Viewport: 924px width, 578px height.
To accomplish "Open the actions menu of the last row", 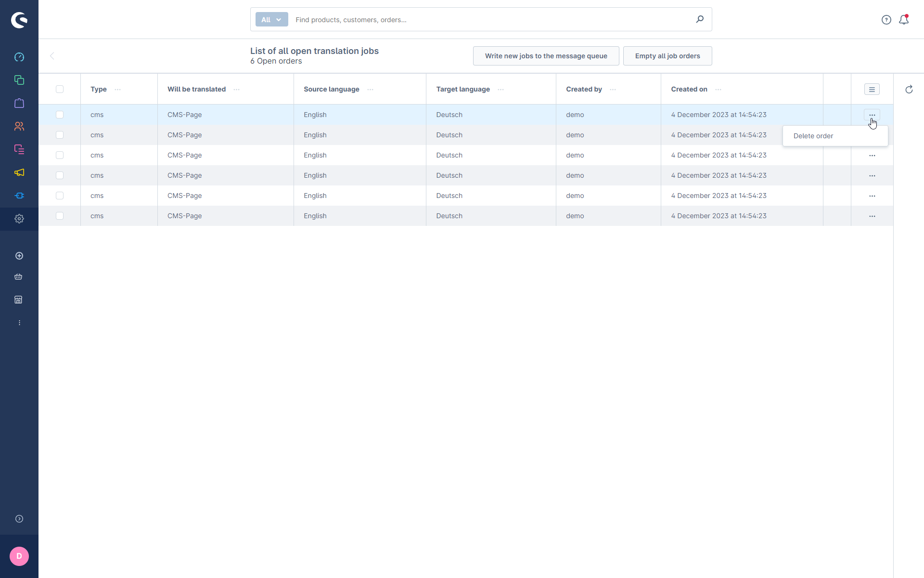I will 872,216.
